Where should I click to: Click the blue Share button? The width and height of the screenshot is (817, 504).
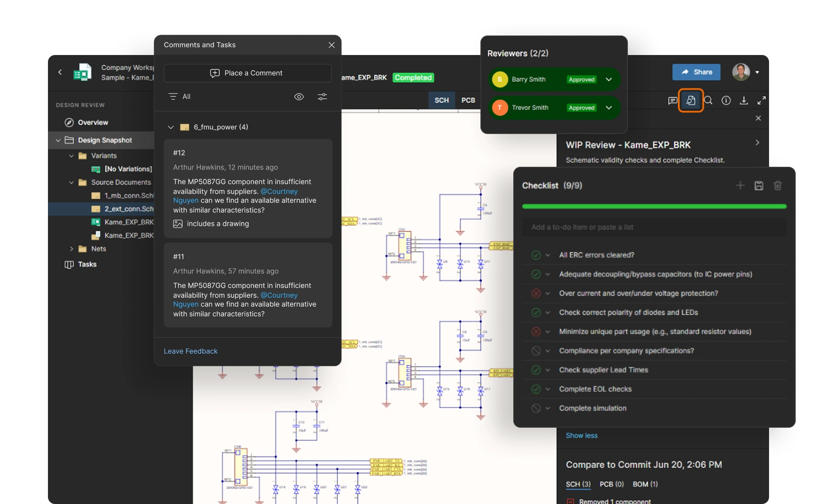[x=696, y=72]
